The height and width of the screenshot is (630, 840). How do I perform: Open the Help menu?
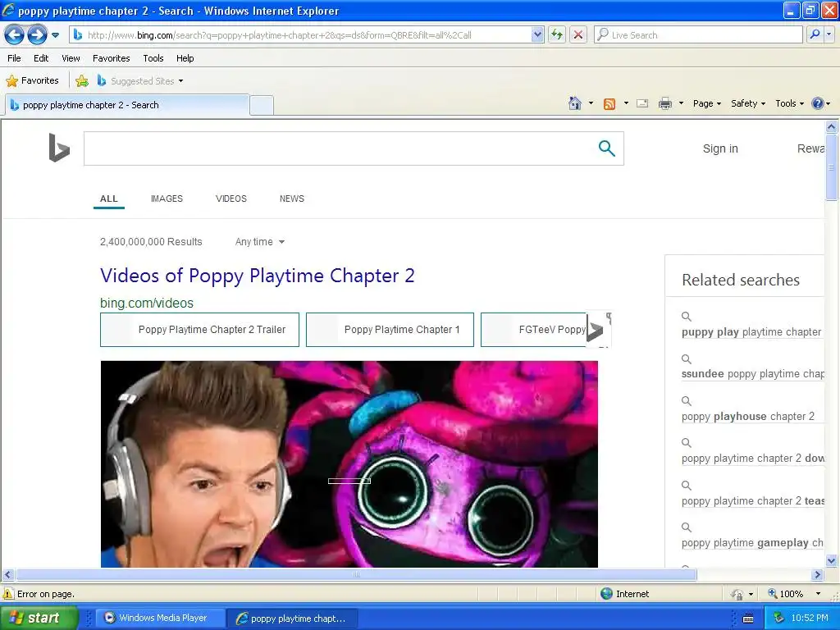point(185,58)
